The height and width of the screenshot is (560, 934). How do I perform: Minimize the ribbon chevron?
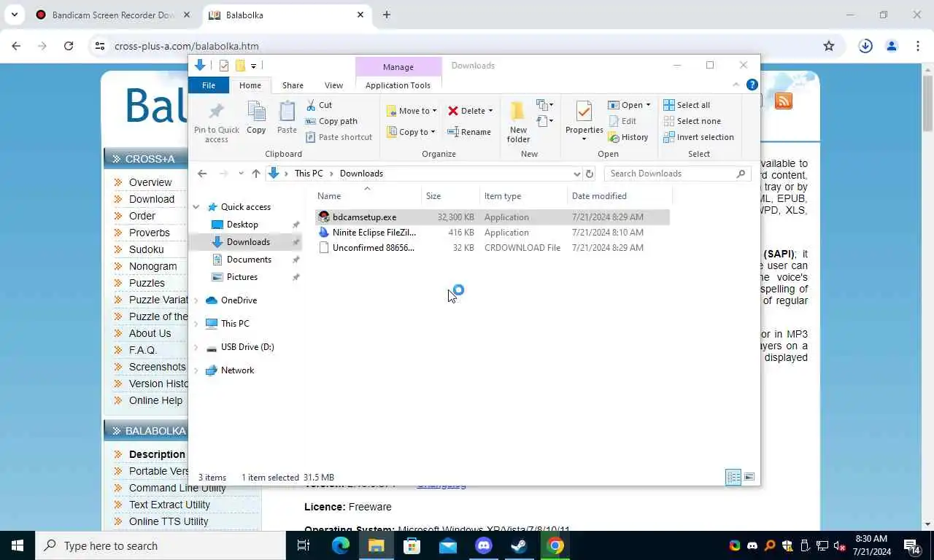pyautogui.click(x=738, y=85)
